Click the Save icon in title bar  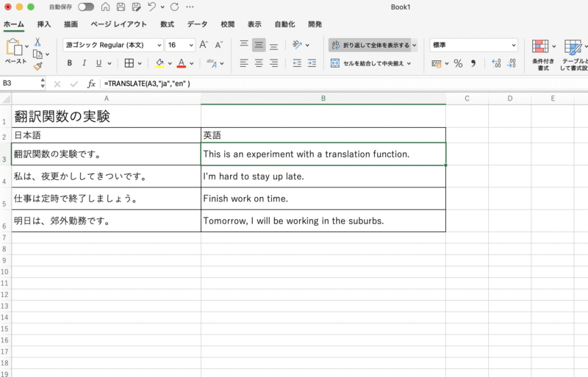tap(120, 7)
